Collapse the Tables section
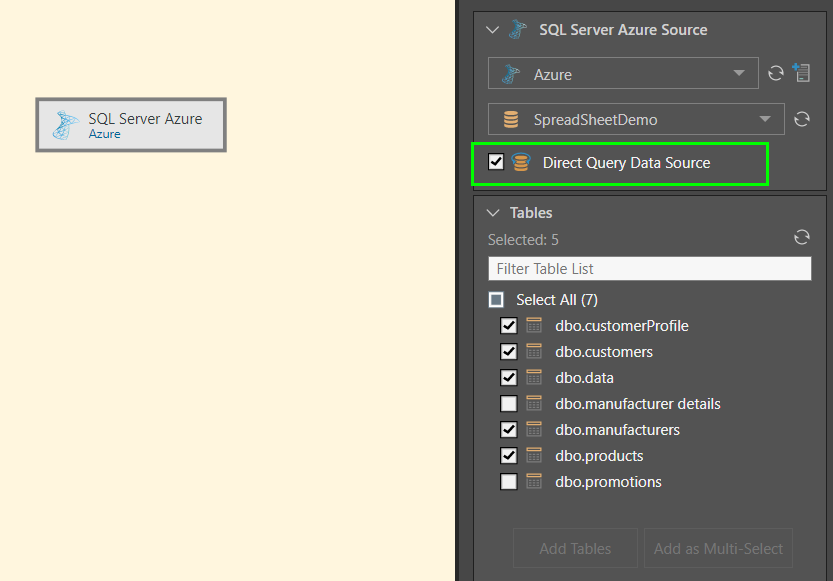The width and height of the screenshot is (833, 581). 492,213
